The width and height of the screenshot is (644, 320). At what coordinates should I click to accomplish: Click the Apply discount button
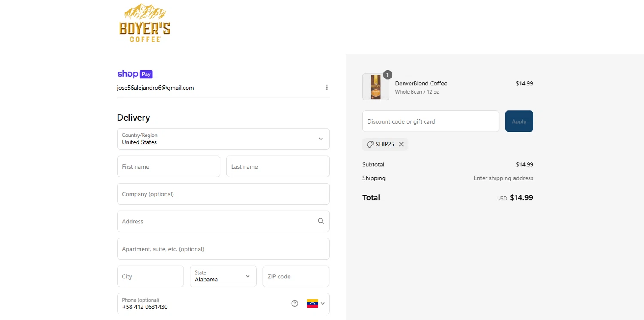[x=519, y=121]
